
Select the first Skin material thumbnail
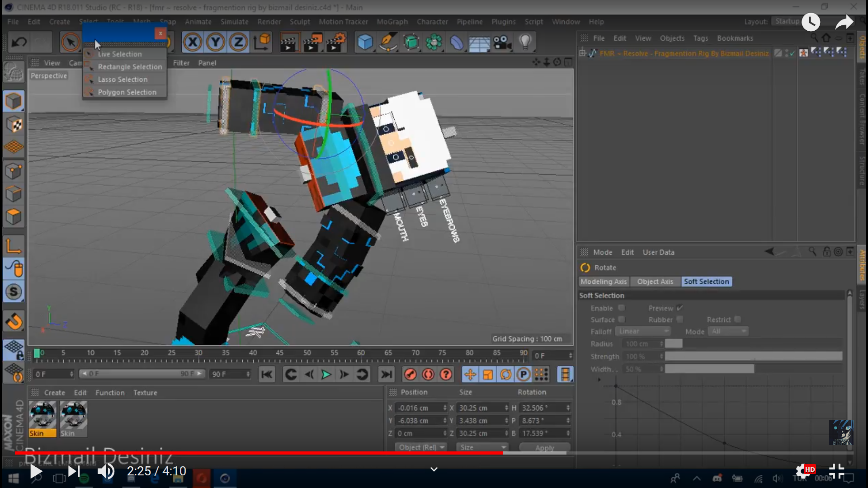point(42,419)
